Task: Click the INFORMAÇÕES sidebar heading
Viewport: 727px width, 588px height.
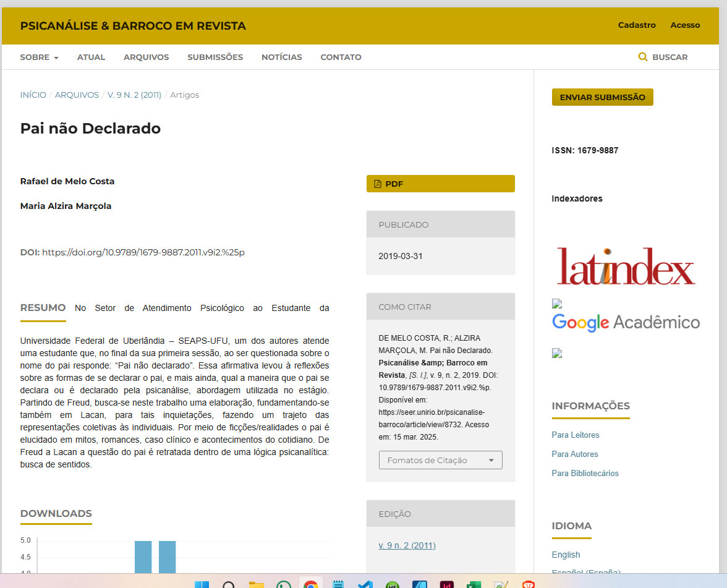Action: (x=591, y=406)
